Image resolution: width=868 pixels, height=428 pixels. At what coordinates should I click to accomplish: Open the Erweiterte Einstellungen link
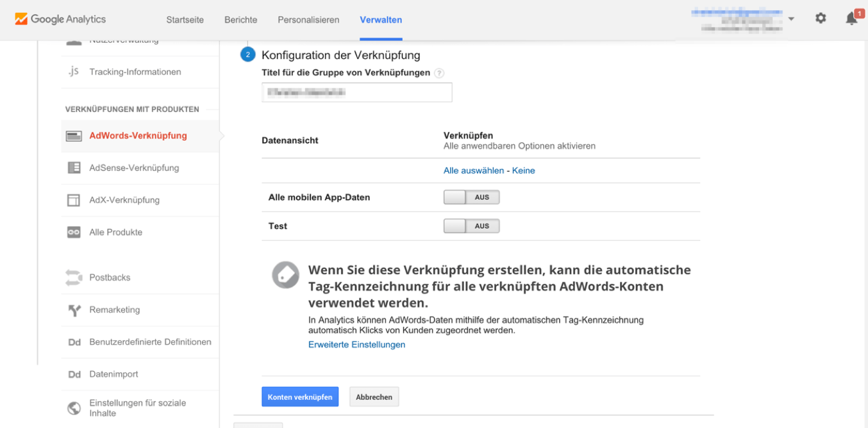point(356,345)
